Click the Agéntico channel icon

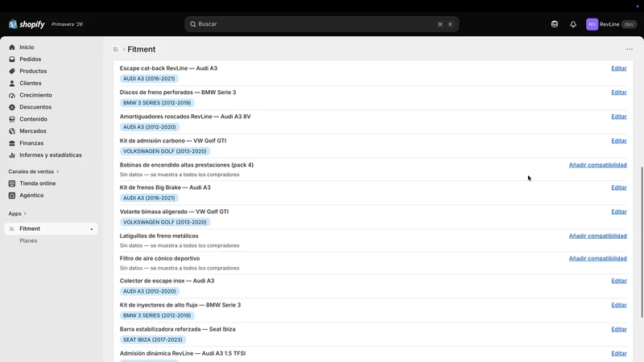pos(12,195)
